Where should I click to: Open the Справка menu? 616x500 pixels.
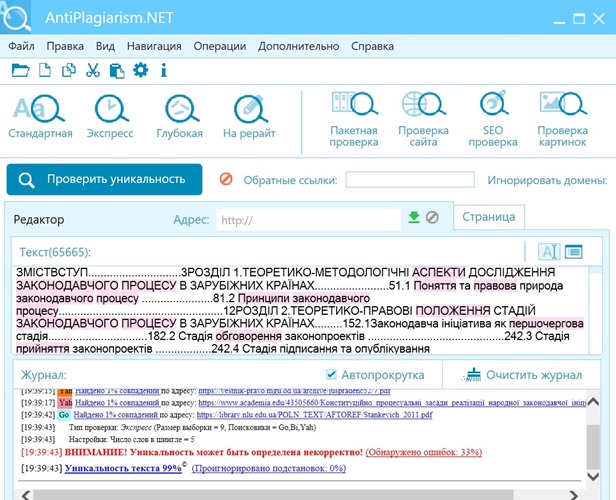point(372,46)
